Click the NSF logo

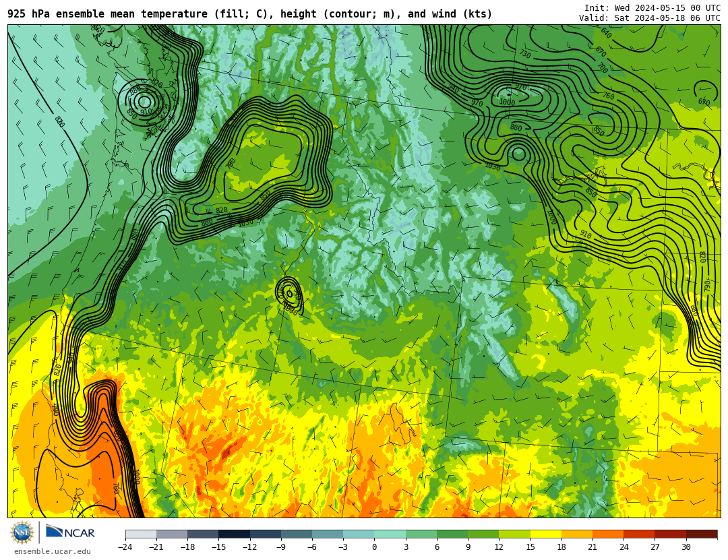pyautogui.click(x=22, y=532)
